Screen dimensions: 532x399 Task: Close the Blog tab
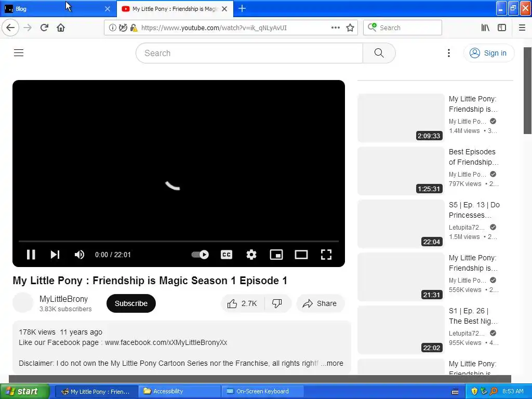108,9
